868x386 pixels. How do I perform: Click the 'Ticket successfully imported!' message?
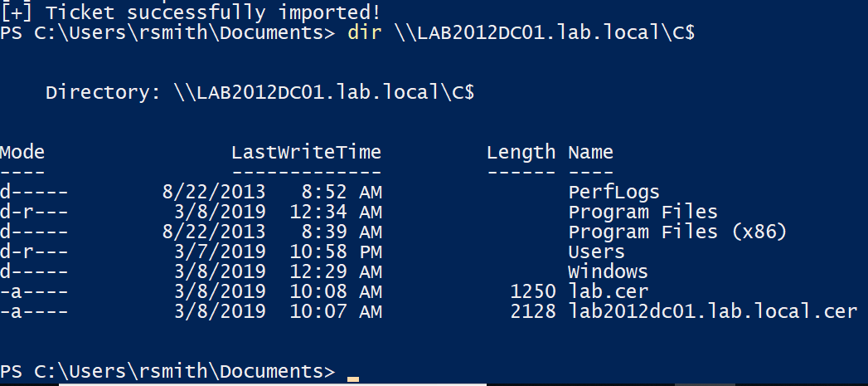click(x=203, y=12)
